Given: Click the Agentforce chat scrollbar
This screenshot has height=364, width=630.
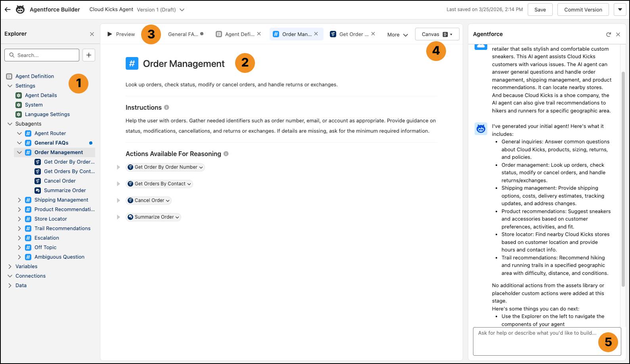Looking at the screenshot, I should click(x=623, y=179).
